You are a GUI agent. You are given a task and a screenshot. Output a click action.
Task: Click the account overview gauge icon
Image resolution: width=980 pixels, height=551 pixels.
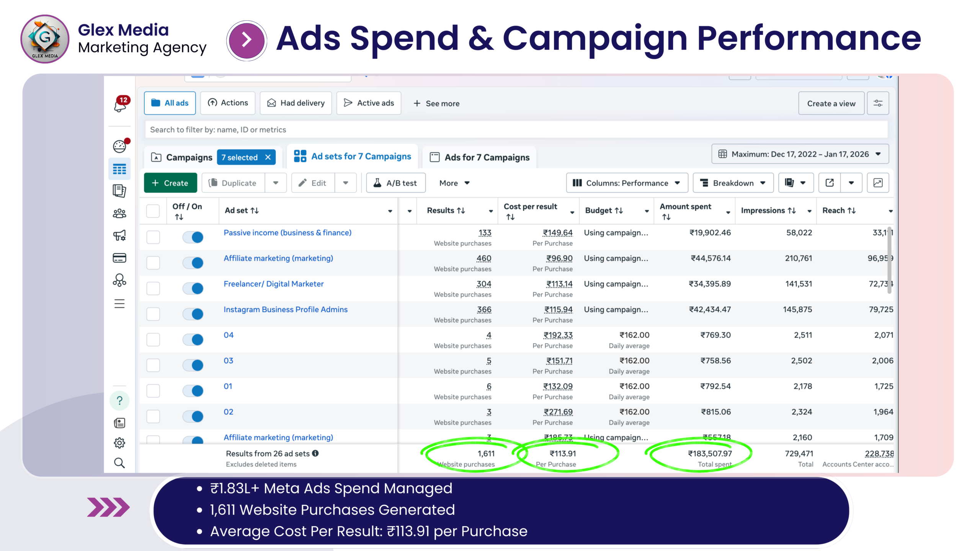[119, 146]
